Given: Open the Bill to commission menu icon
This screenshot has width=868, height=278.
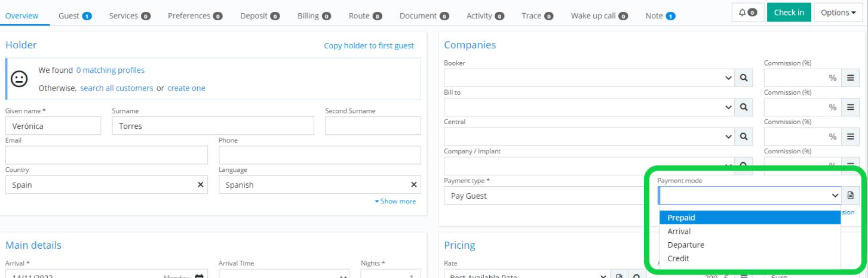Looking at the screenshot, I should [851, 107].
